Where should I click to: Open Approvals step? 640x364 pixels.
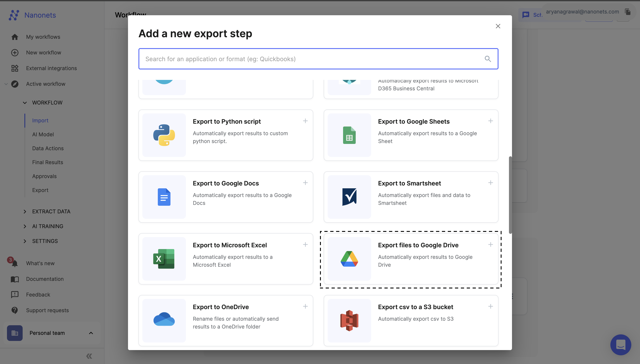(x=44, y=176)
